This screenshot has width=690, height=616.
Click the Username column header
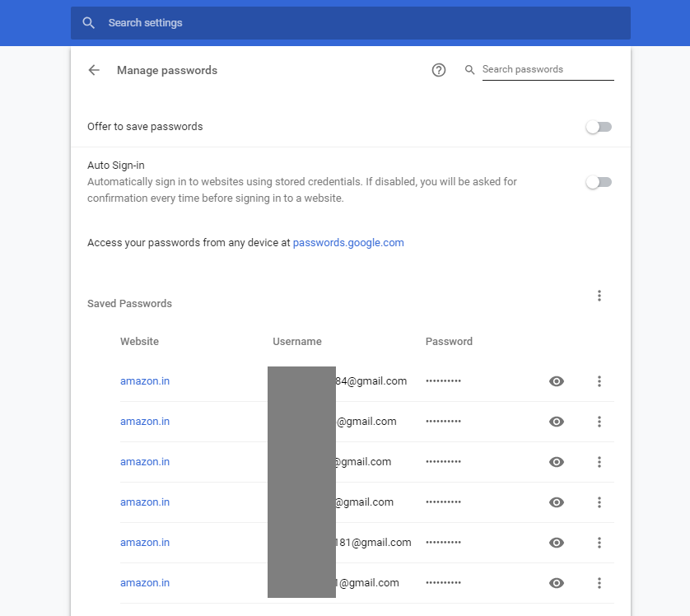[x=297, y=342]
